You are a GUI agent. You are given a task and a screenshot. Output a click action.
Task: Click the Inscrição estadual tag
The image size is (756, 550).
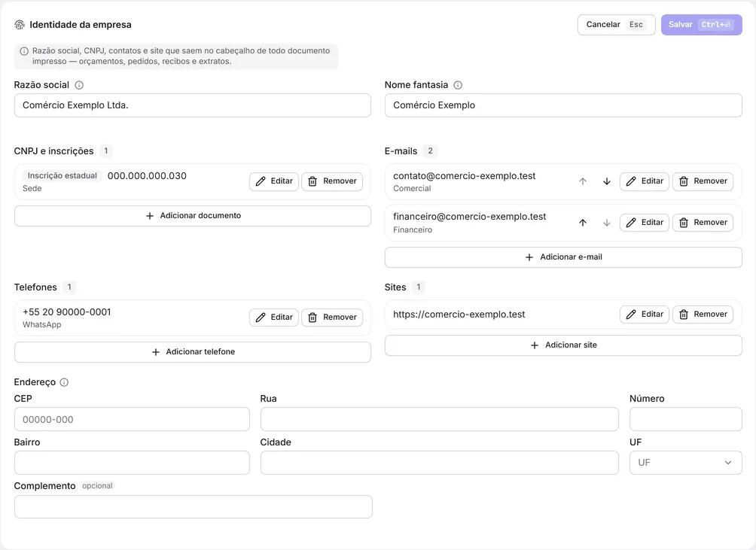pos(62,176)
